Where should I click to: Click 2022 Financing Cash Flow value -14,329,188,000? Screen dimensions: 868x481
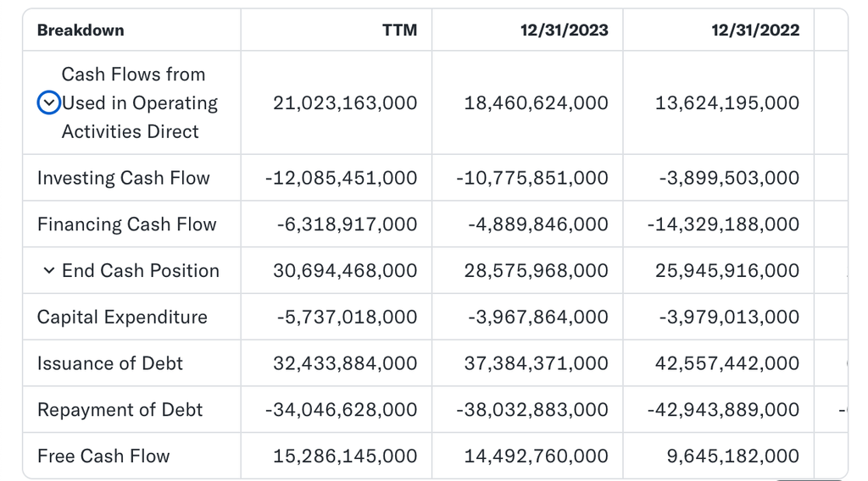coord(723,224)
